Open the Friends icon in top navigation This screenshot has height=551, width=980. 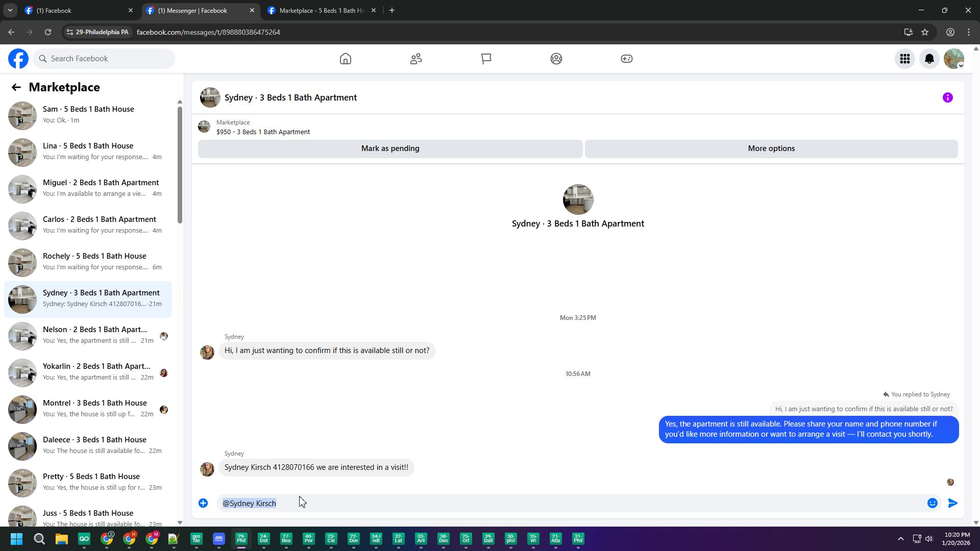416,59
